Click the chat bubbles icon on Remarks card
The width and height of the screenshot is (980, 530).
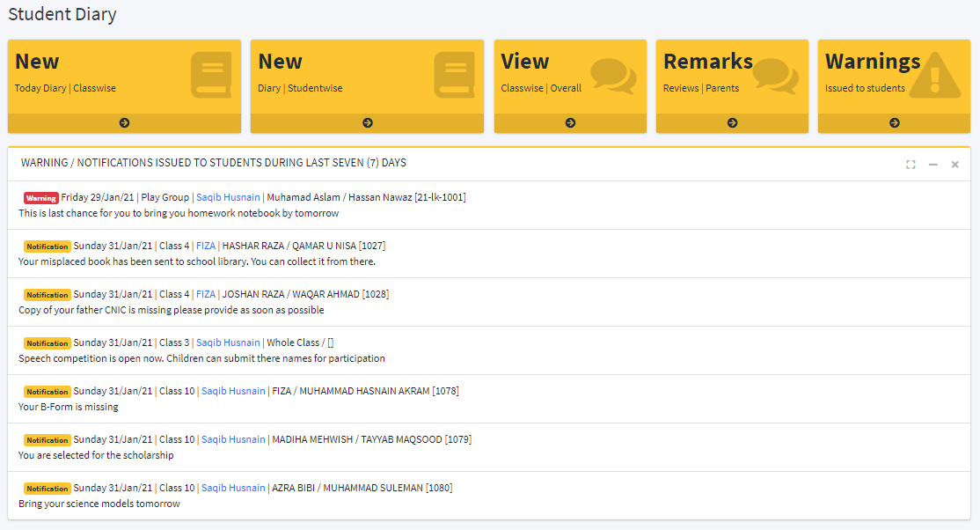click(x=775, y=76)
